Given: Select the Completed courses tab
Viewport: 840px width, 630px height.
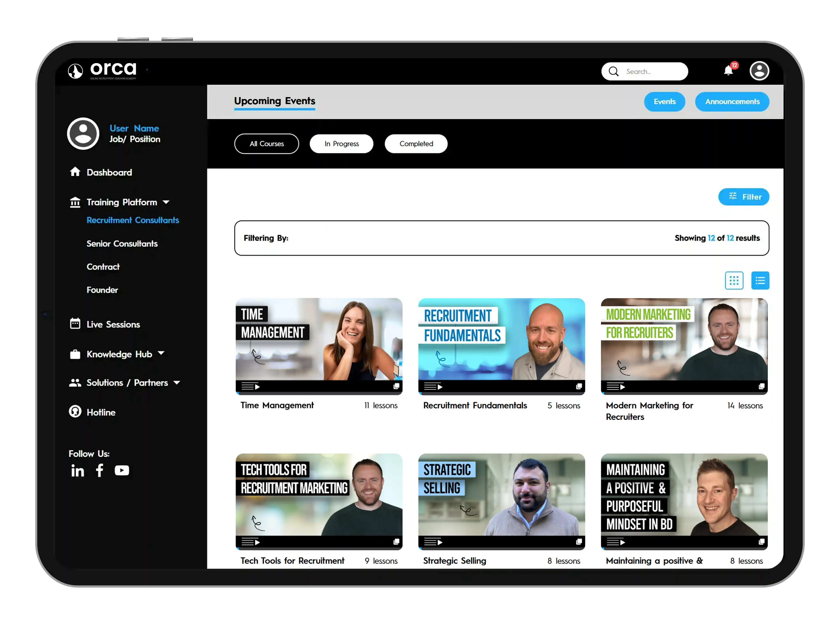Looking at the screenshot, I should tap(416, 143).
